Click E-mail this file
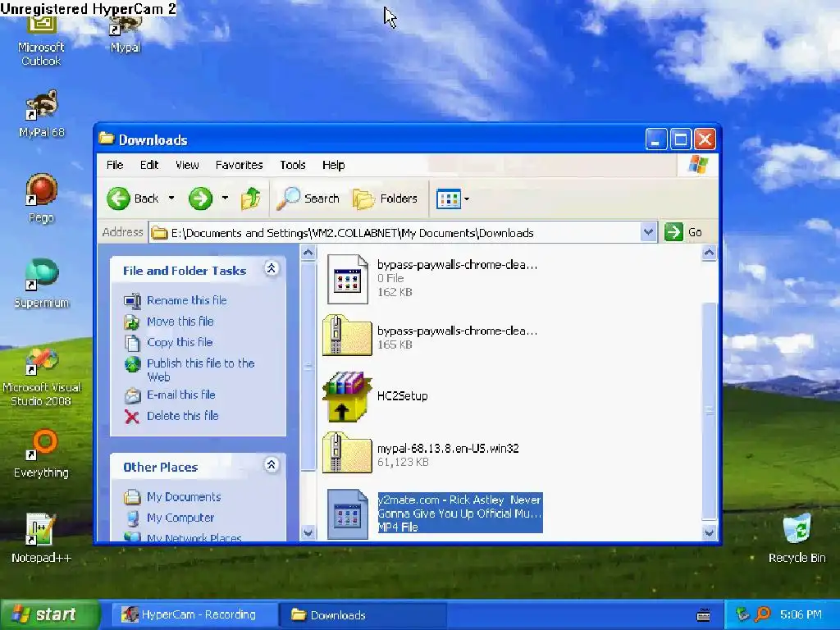This screenshot has height=630, width=840. [x=181, y=395]
